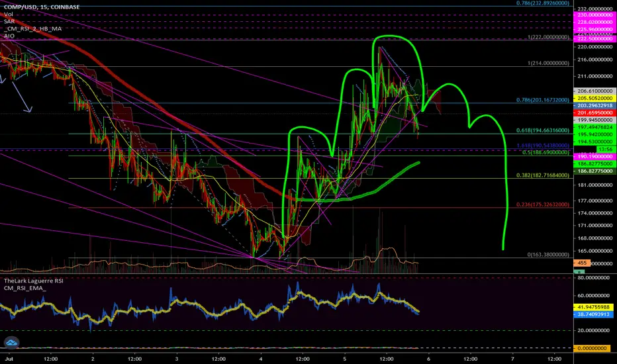Click the dark green 186.82775000 price label
Screen dimensions: 617x364
coord(595,171)
